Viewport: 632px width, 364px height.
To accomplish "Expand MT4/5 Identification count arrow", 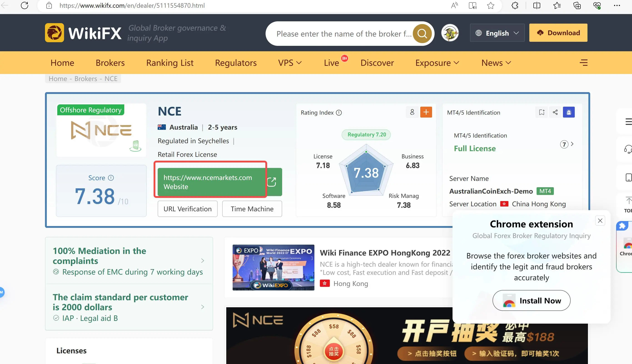I will 572,144.
